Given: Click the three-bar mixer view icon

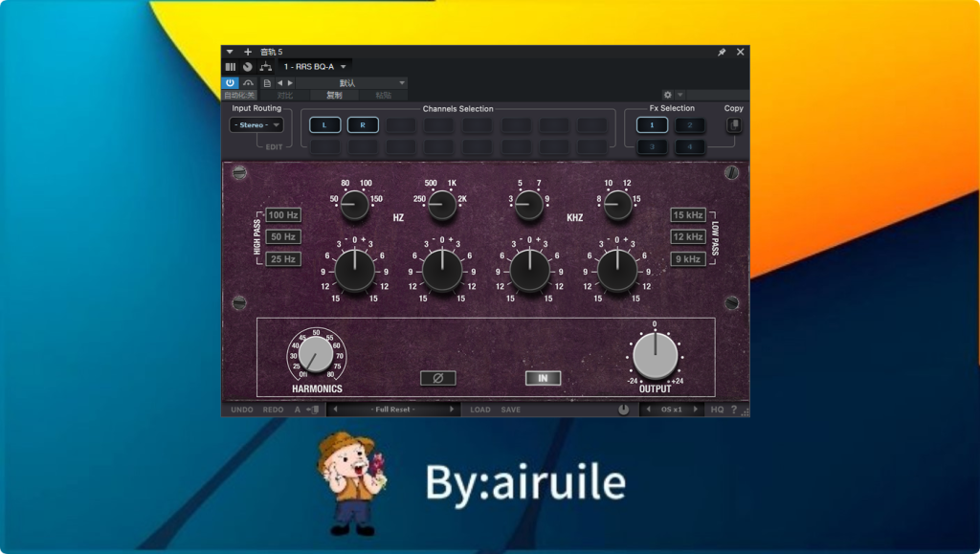Looking at the screenshot, I should (x=231, y=67).
